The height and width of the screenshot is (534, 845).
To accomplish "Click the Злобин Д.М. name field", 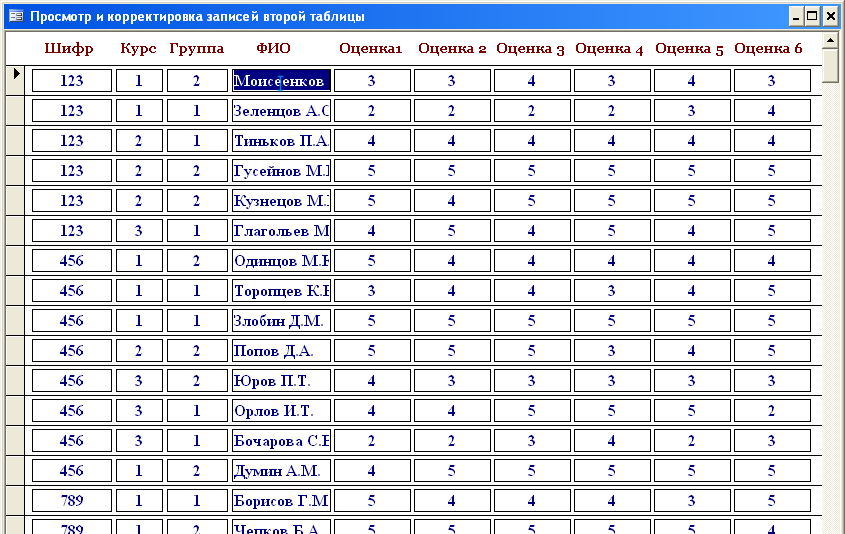I will coord(281,321).
